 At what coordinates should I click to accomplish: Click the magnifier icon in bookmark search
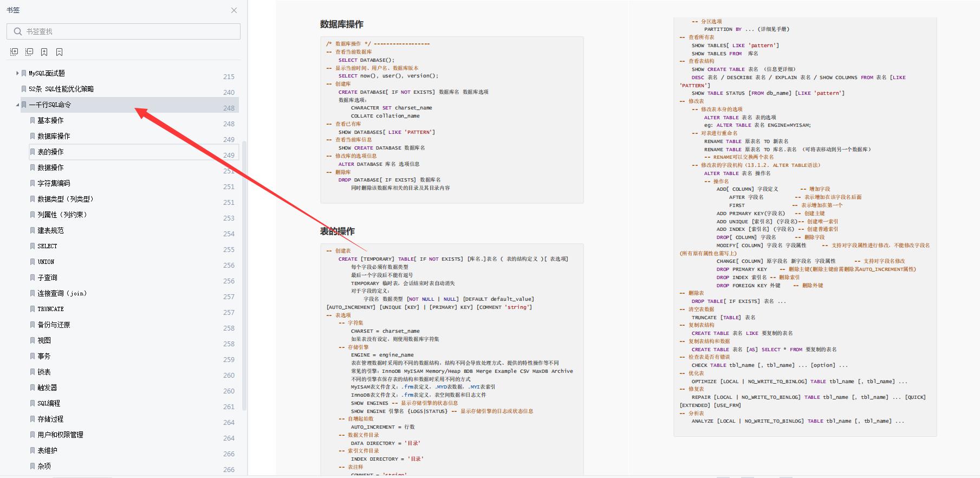(18, 31)
